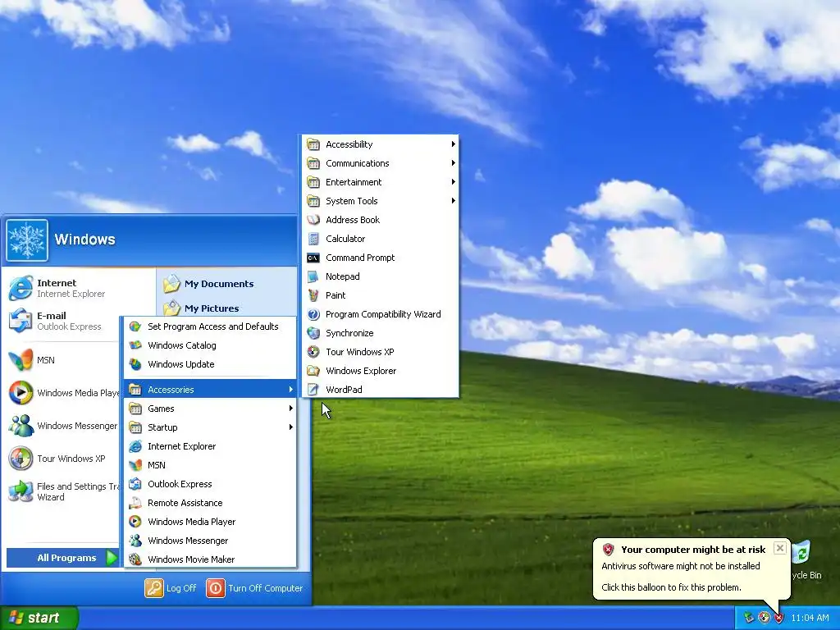Click the Log Off button
This screenshot has height=630, width=840.
(x=171, y=588)
